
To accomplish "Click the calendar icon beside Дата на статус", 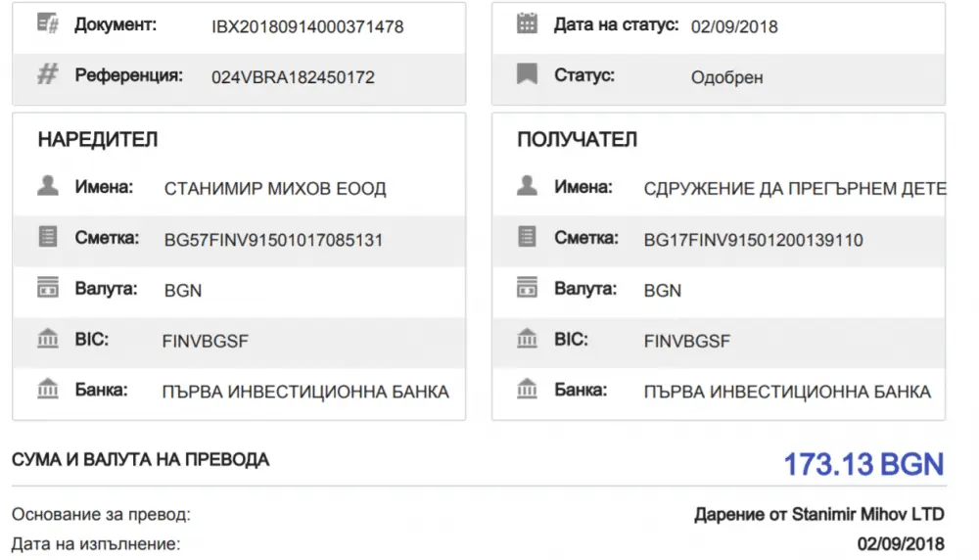I will click(x=528, y=24).
